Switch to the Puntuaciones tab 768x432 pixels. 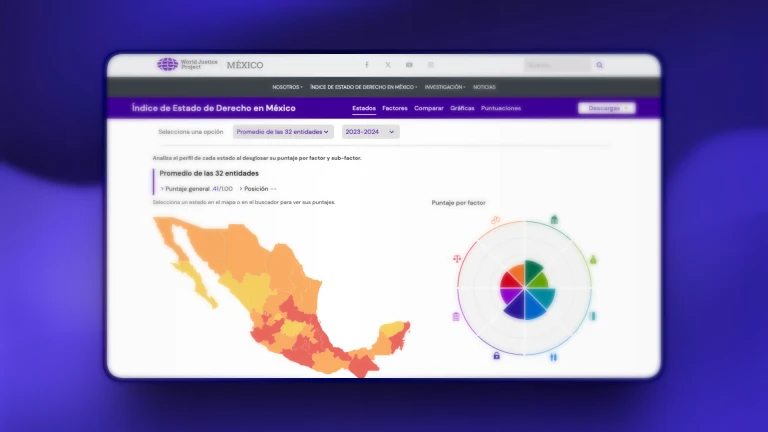[501, 108]
